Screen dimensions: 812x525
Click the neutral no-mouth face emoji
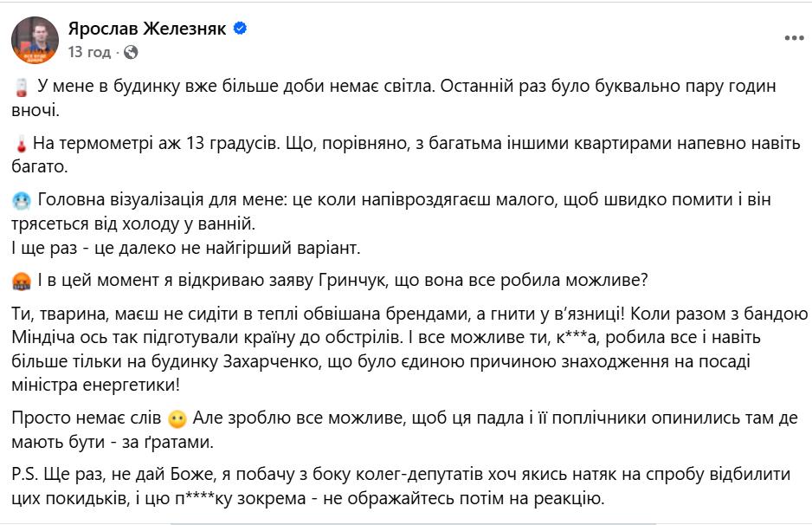click(177, 418)
